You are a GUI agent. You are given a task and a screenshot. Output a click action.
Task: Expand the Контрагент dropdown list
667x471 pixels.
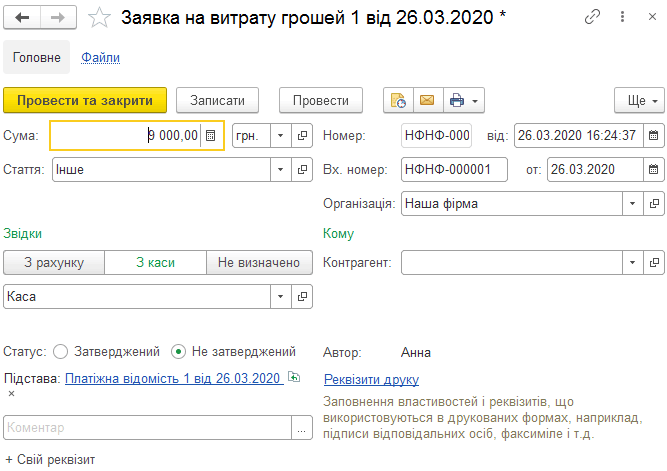pos(633,263)
